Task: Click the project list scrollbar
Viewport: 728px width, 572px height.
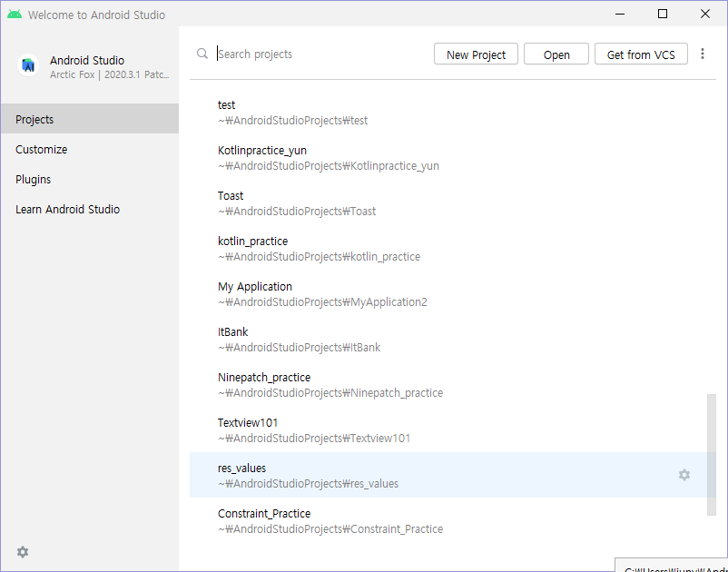Action: click(x=711, y=454)
